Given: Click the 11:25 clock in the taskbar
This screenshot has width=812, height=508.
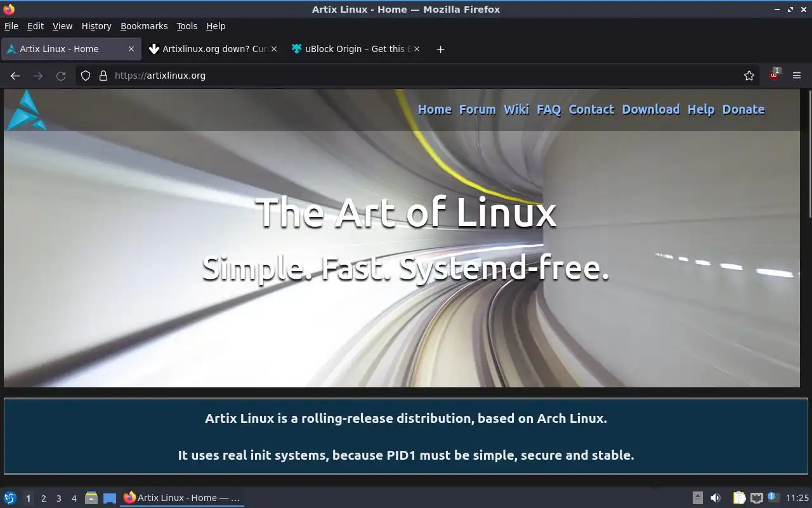Looking at the screenshot, I should click(797, 498).
